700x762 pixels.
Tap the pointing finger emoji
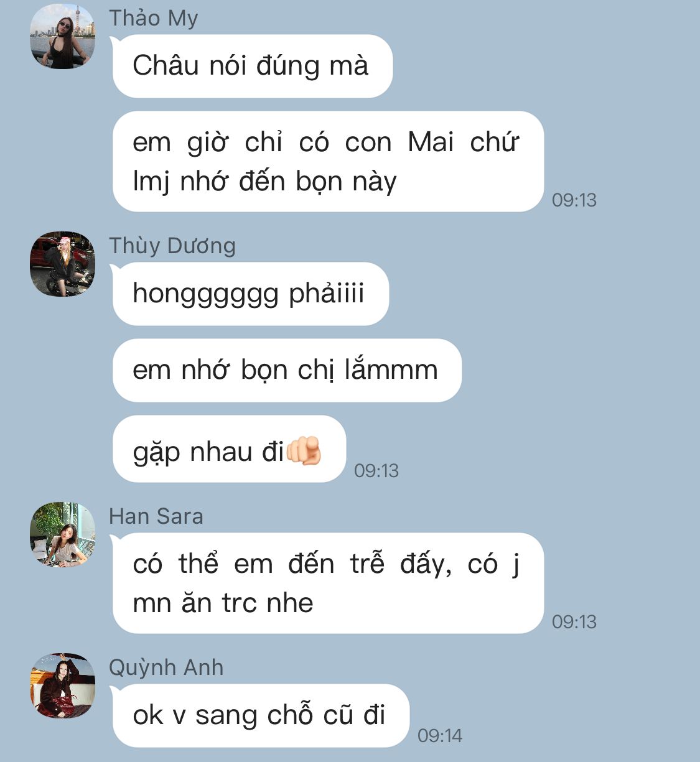pyautogui.click(x=304, y=450)
